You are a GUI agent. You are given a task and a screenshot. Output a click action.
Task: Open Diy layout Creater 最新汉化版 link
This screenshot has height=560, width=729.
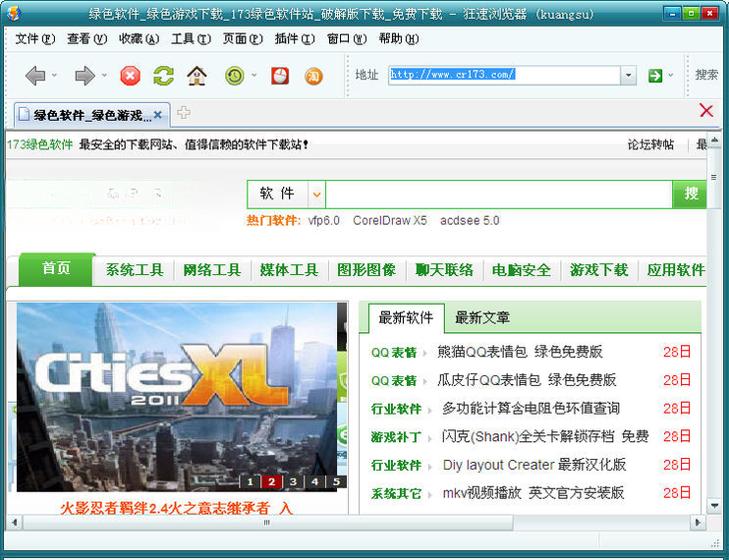[534, 465]
